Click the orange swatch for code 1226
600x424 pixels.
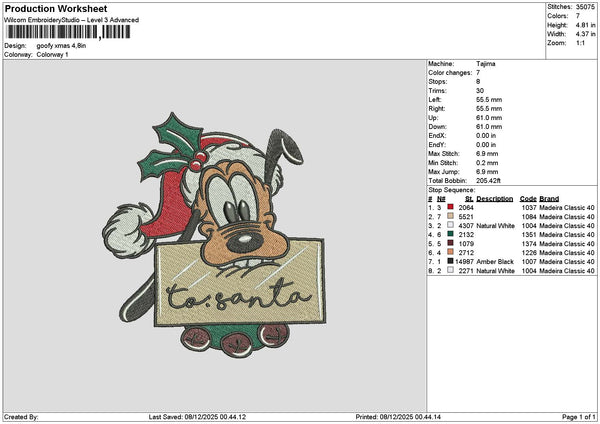(x=450, y=252)
